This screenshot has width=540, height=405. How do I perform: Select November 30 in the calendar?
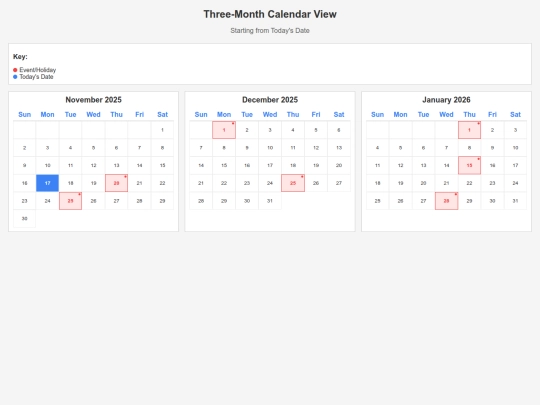(24, 218)
